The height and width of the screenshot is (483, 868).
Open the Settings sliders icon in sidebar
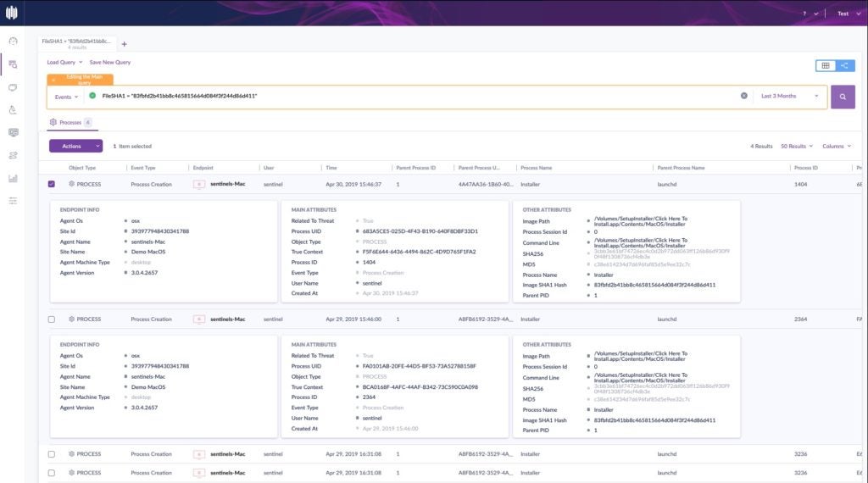(13, 201)
